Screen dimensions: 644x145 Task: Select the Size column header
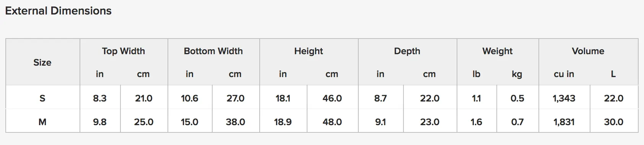(x=42, y=63)
